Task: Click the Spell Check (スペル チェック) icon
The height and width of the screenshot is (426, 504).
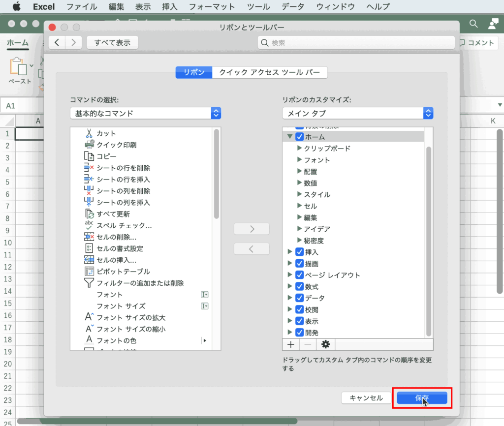Action: (89, 225)
